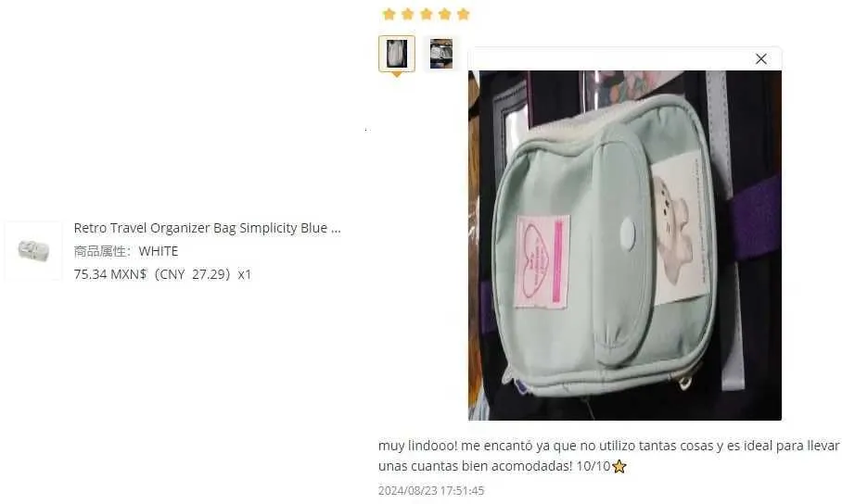Show the second review photo thumbnail
Image resolution: width=842 pixels, height=504 pixels.
(x=440, y=54)
